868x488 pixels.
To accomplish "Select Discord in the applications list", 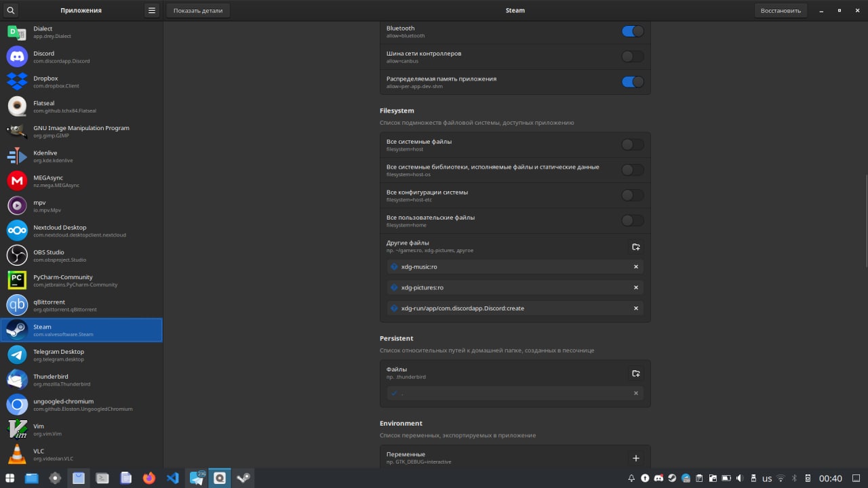I will 81,57.
